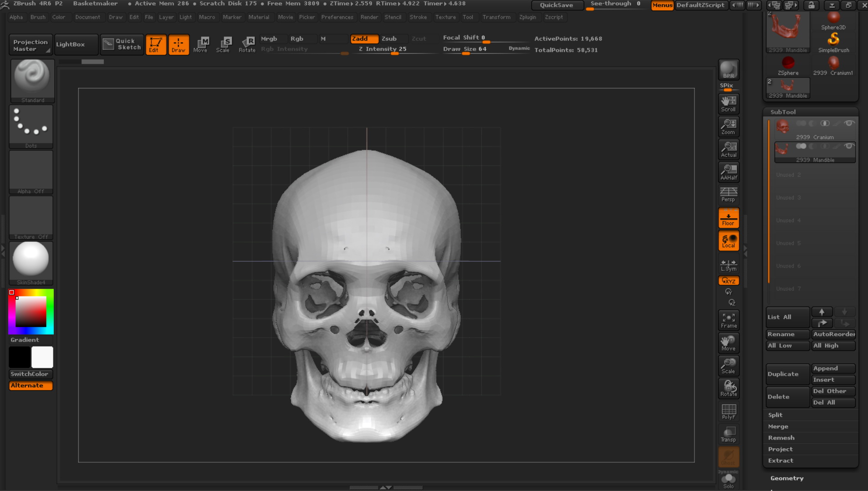Select the SimpleBrush tool icon

(833, 42)
